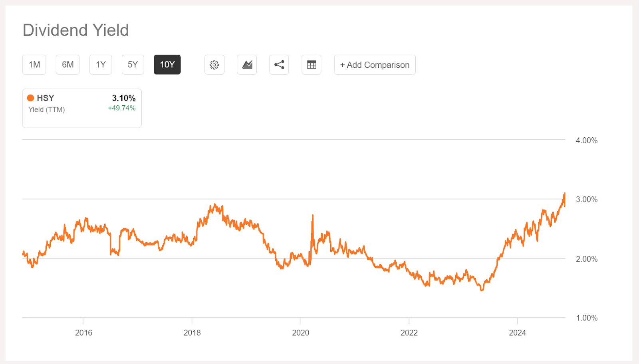Click + Add Comparison

(x=374, y=64)
